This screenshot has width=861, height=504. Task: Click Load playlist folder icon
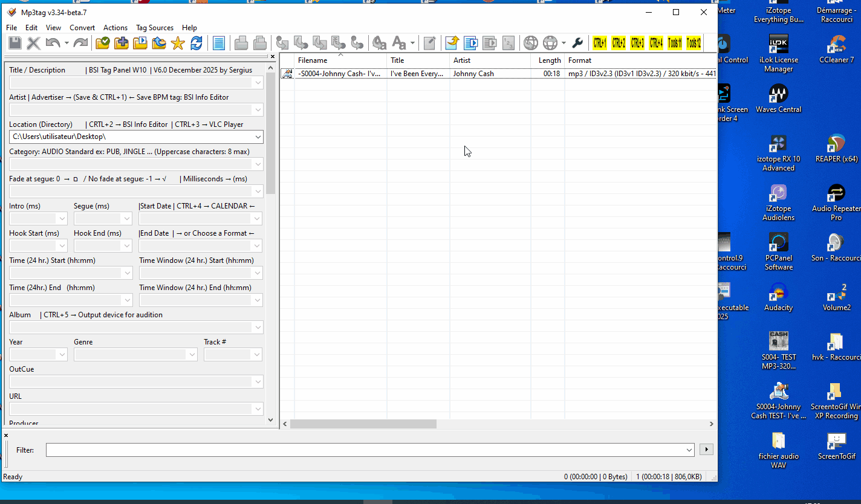[140, 43]
